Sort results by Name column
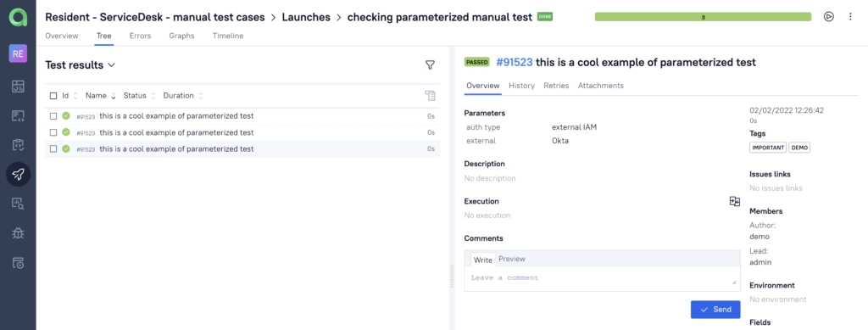The width and height of the screenshot is (868, 330). [101, 96]
